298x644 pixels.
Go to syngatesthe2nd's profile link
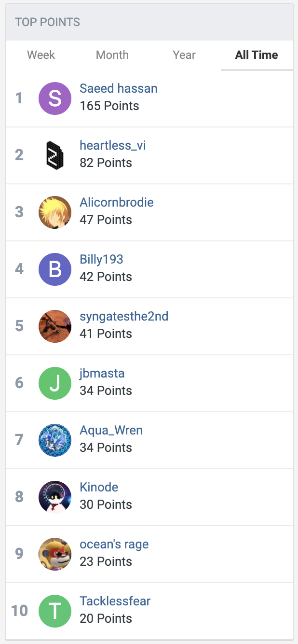(124, 317)
